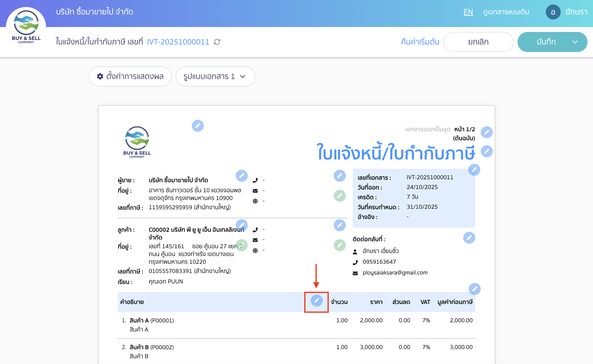The height and width of the screenshot is (364, 593).
Task: Click the refresh icon next to document number
Action: pyautogui.click(x=217, y=42)
